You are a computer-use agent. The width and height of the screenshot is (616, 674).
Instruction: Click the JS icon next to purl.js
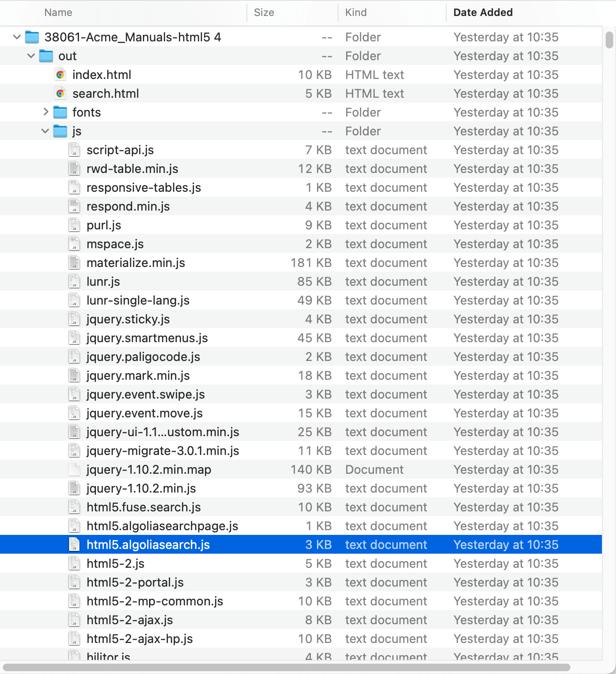point(74,225)
